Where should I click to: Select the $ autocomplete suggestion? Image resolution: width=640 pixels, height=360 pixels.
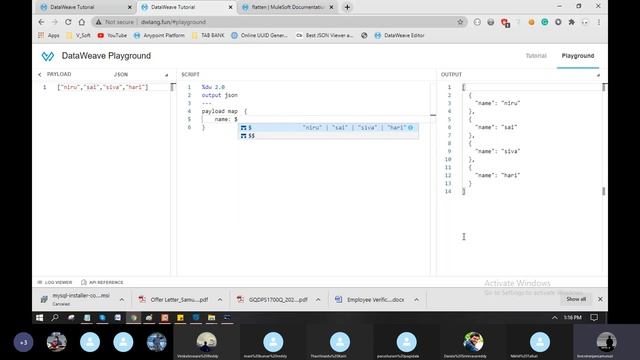(x=328, y=128)
